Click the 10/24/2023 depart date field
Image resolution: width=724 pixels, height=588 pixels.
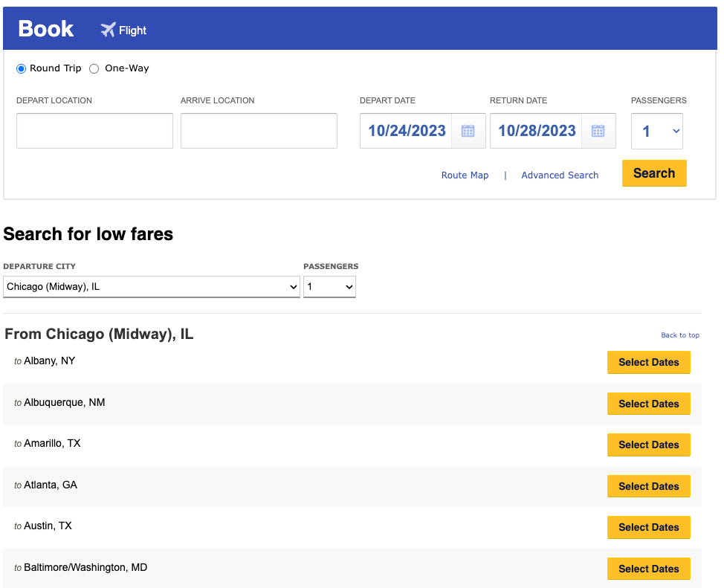click(407, 132)
